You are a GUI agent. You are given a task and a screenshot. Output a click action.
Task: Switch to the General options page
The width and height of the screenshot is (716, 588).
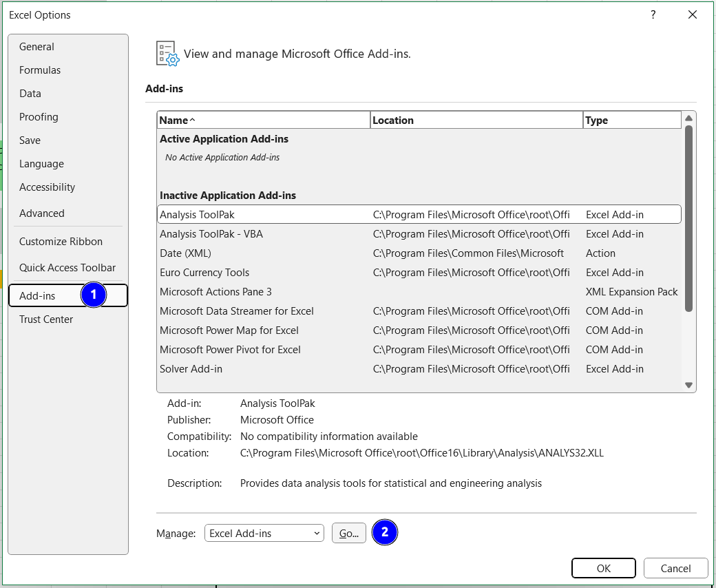(x=37, y=46)
